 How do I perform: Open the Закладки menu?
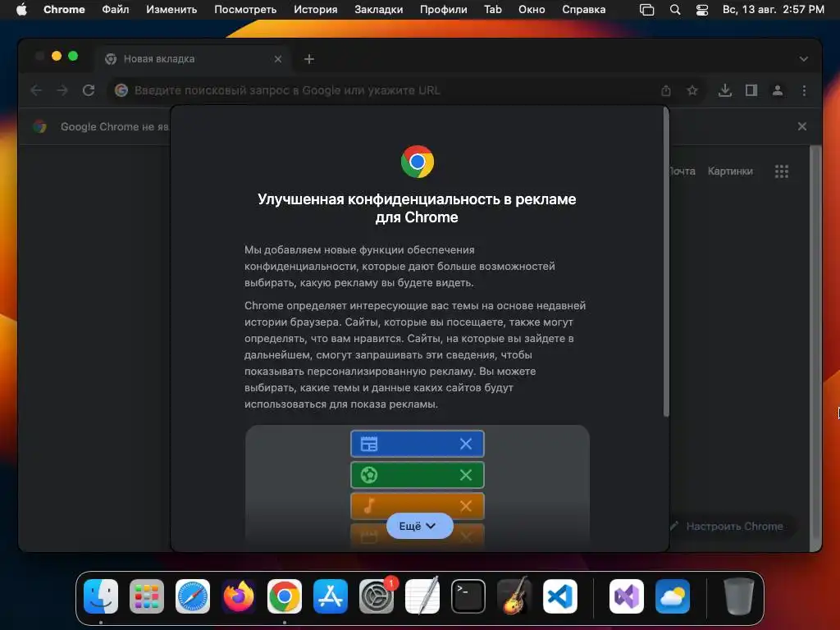pos(379,10)
